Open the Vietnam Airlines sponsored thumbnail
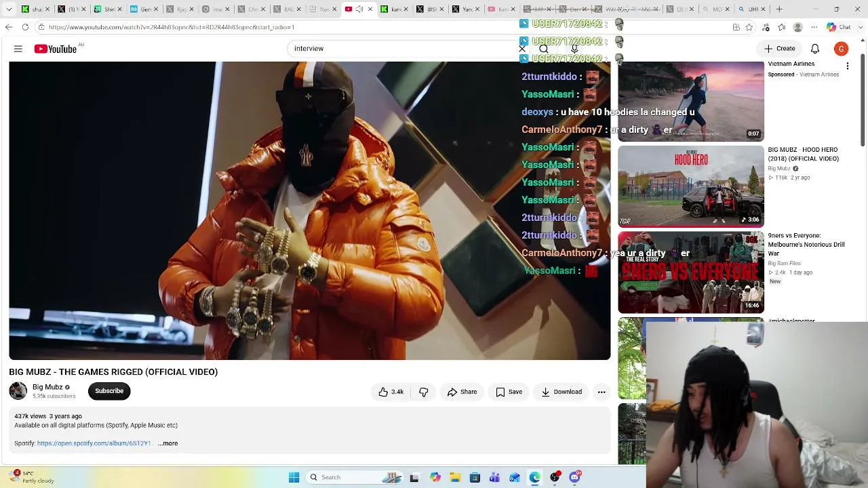 click(x=691, y=102)
